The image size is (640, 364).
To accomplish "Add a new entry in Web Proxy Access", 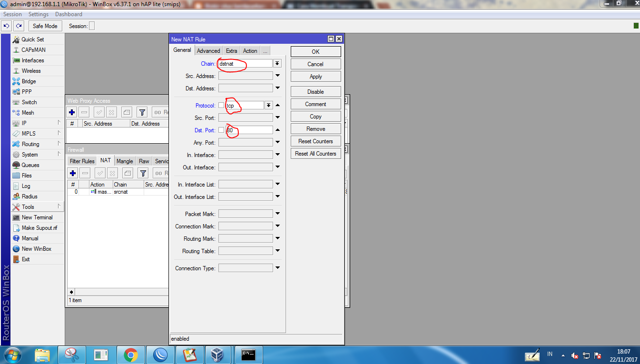I will point(72,112).
